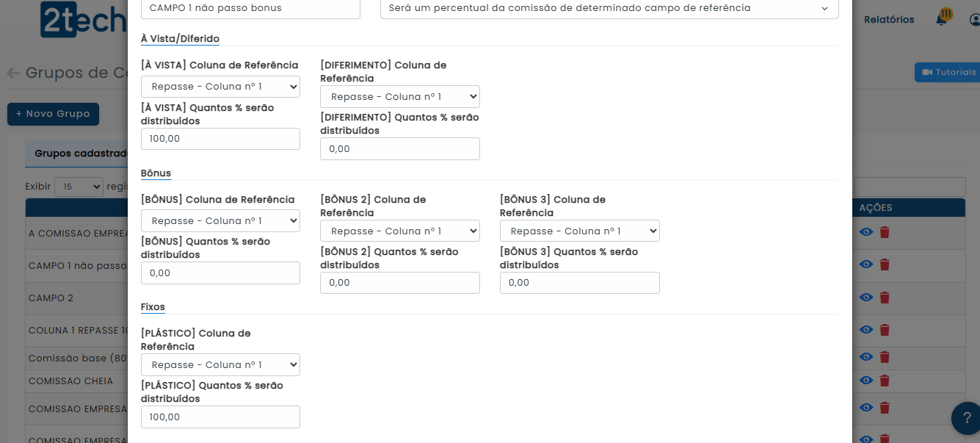This screenshot has height=443, width=980.
Task: Expand the [À VISTA] Coluna de Referência dropdown
Action: point(220,87)
